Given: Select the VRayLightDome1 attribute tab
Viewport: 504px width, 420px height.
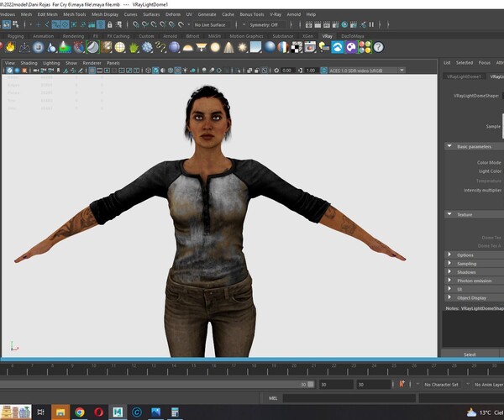Looking at the screenshot, I should click(x=465, y=76).
